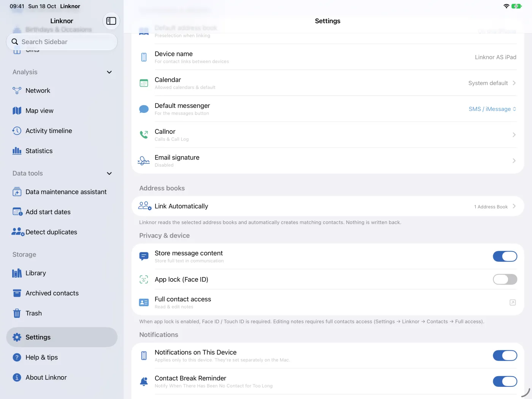Open Statistics from the sidebar
This screenshot has height=399, width=532.
point(62,151)
